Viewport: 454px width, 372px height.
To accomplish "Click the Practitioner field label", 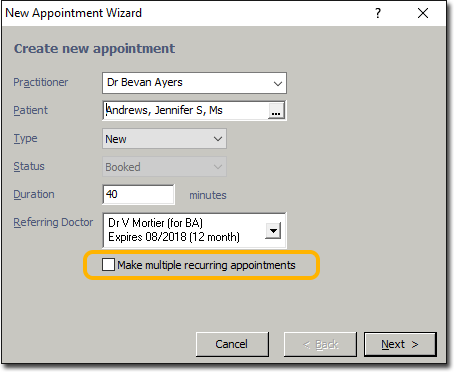I will [x=41, y=82].
